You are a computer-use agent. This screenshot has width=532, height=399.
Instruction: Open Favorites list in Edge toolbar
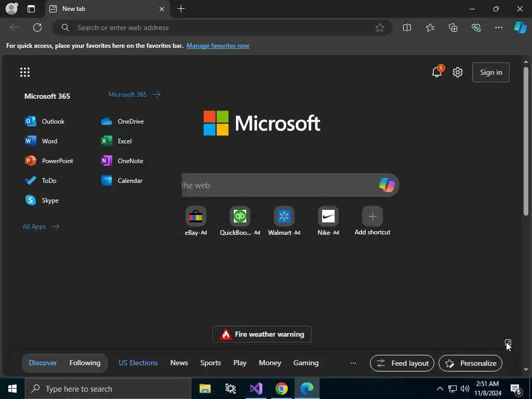[x=430, y=28]
